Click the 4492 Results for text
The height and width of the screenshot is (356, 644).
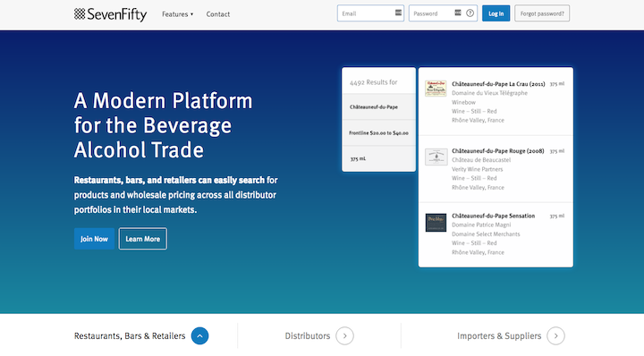click(373, 82)
